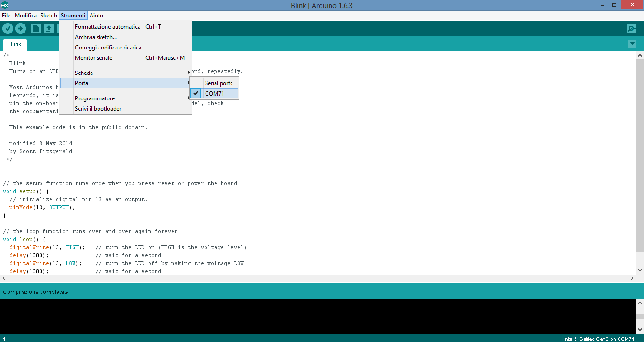Click Monitor seriale menu entry

(x=94, y=58)
